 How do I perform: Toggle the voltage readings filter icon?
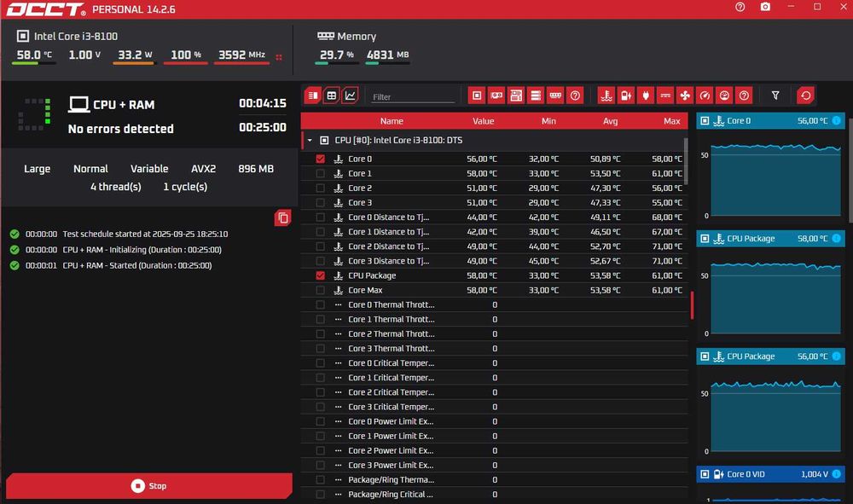click(x=626, y=96)
